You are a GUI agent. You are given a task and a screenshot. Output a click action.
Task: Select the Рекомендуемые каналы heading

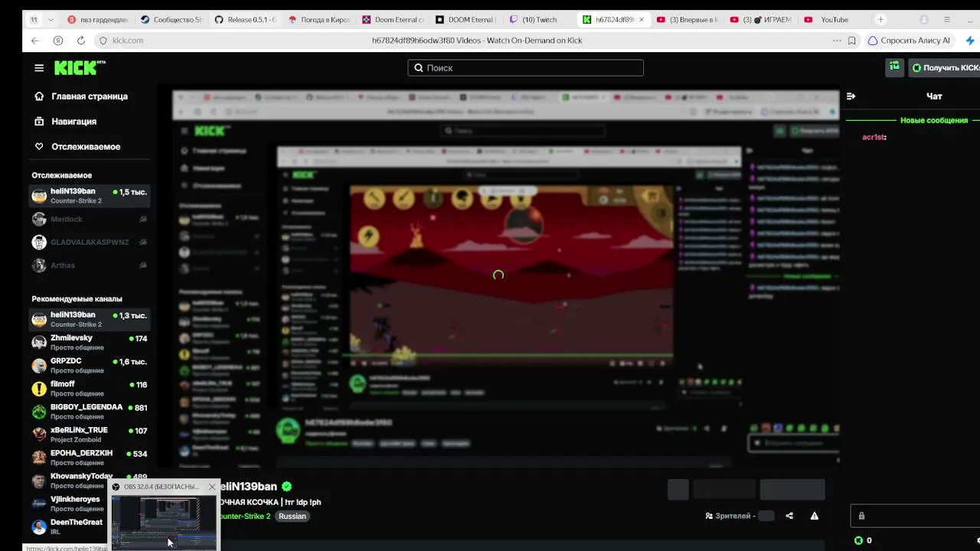pos(77,299)
